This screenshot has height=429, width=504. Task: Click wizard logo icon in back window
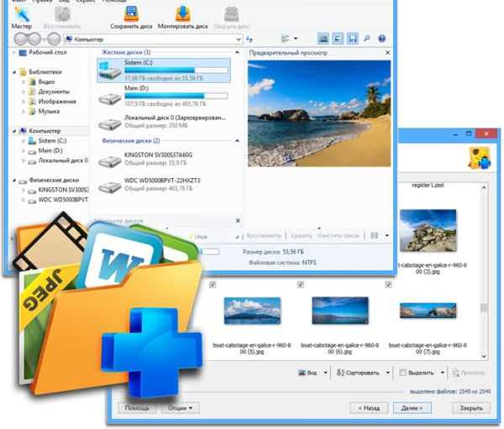[480, 158]
